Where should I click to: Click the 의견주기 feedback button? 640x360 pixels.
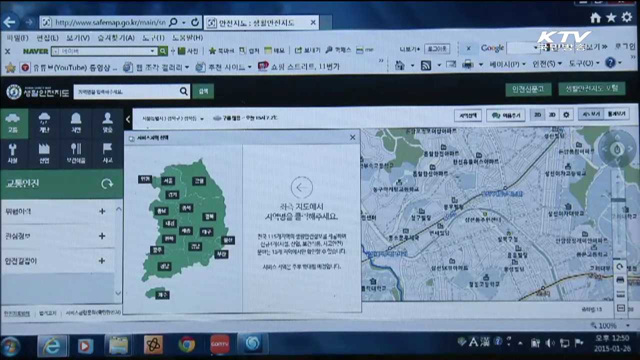point(506,116)
